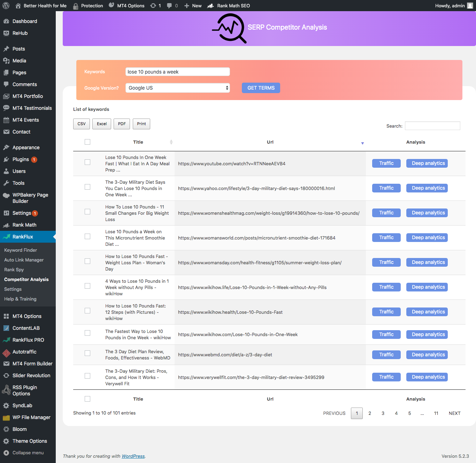Click the Users person icon

click(x=6, y=171)
